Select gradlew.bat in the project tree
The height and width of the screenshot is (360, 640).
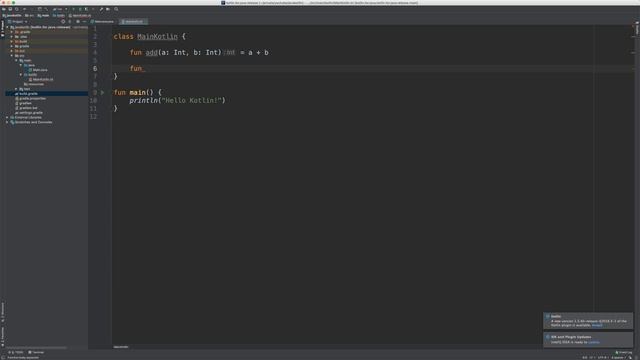27,108
